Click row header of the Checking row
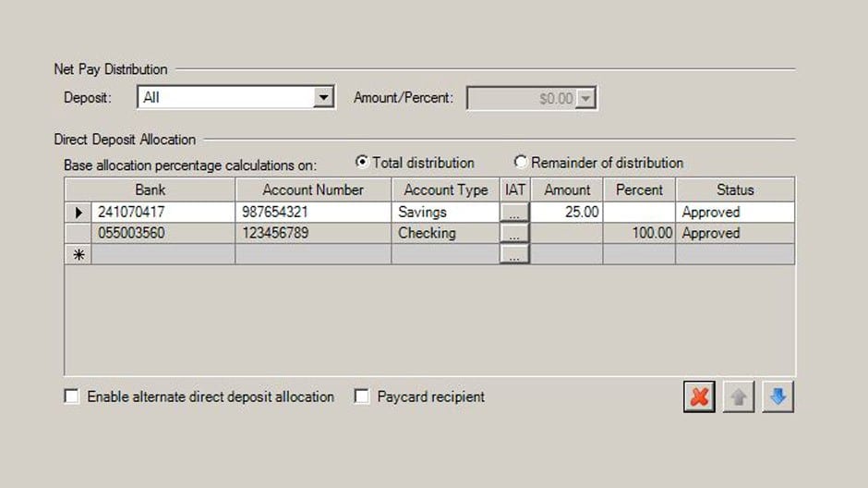The height and width of the screenshot is (488, 868). click(x=78, y=233)
